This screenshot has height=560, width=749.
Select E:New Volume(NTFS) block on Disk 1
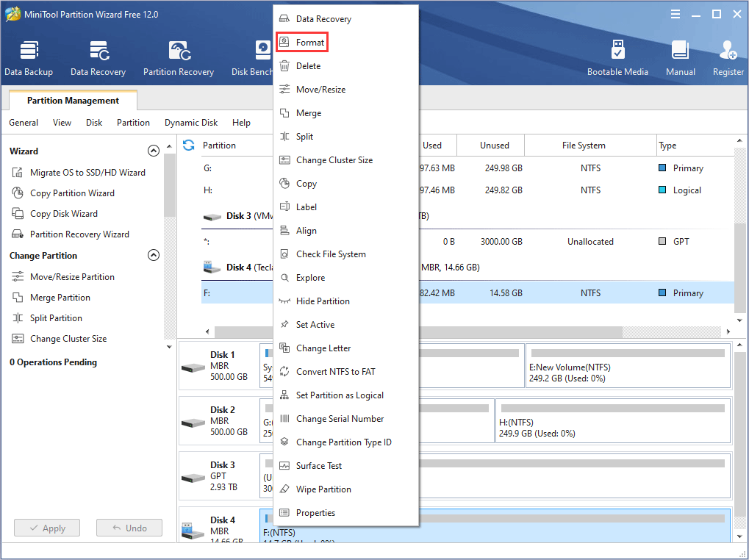pos(628,366)
